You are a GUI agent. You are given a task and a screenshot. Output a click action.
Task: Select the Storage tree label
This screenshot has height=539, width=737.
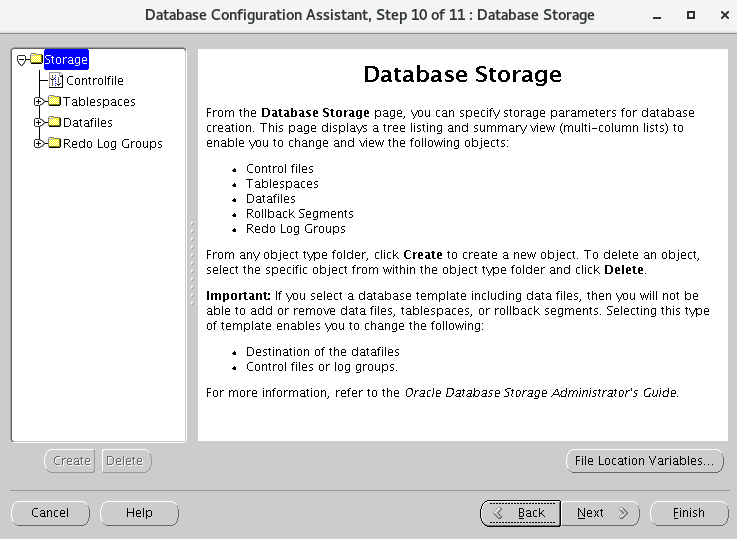pos(66,60)
